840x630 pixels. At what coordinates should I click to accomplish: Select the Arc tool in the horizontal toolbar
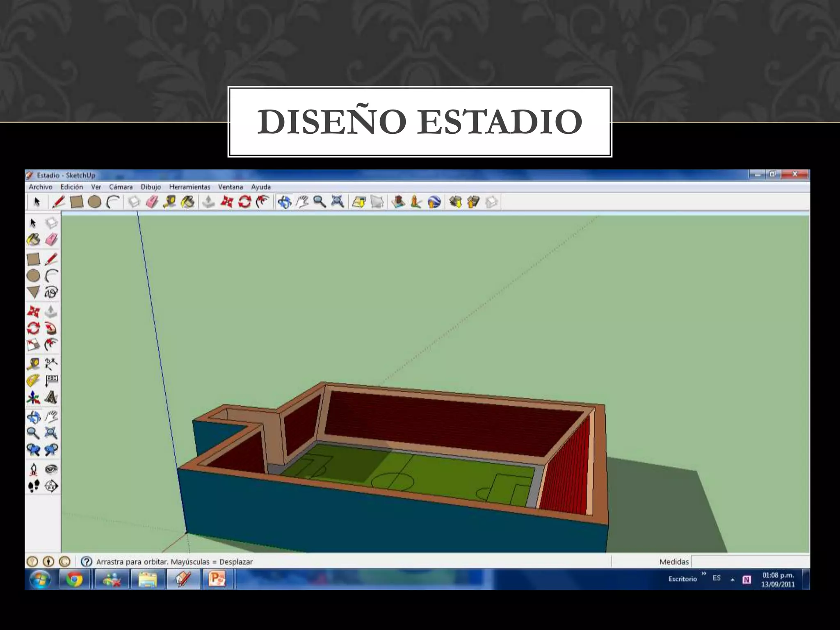tap(113, 202)
